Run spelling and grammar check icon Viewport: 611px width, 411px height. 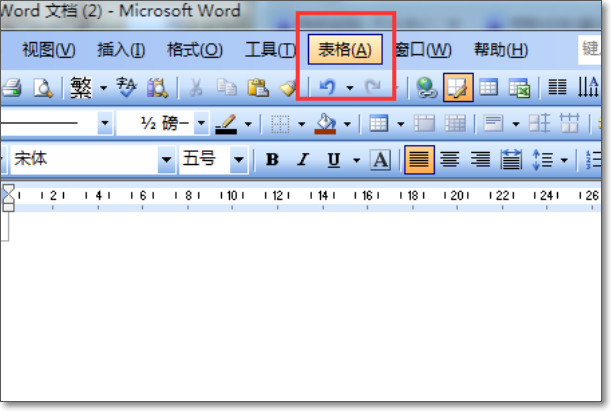[126, 88]
